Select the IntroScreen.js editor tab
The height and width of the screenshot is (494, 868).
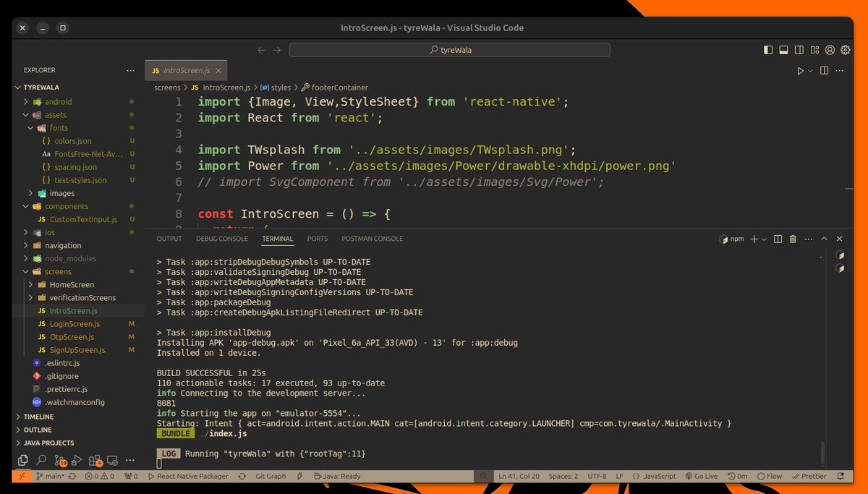pos(186,70)
